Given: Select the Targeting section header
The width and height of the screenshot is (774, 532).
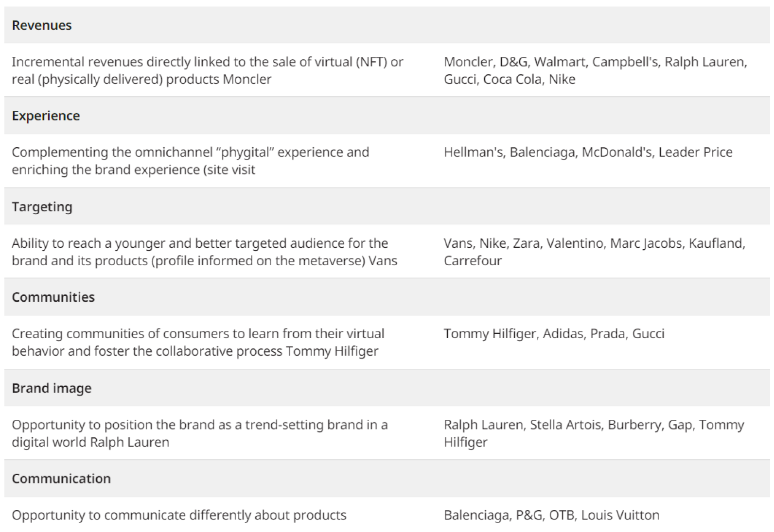Looking at the screenshot, I should (x=42, y=206).
